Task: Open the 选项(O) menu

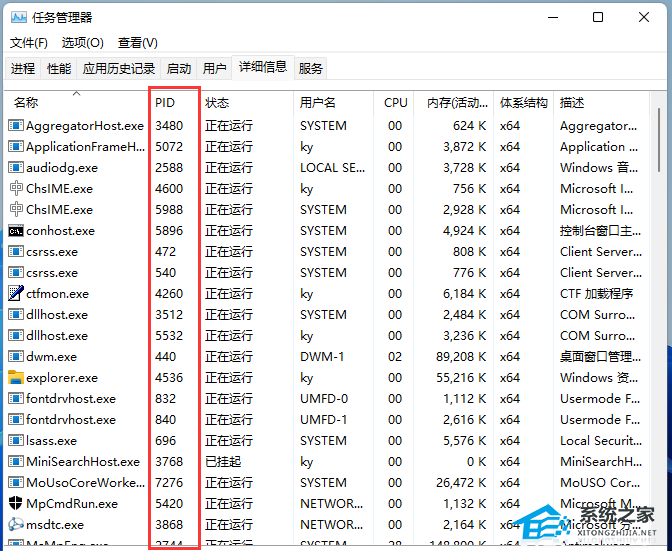Action: [x=83, y=42]
